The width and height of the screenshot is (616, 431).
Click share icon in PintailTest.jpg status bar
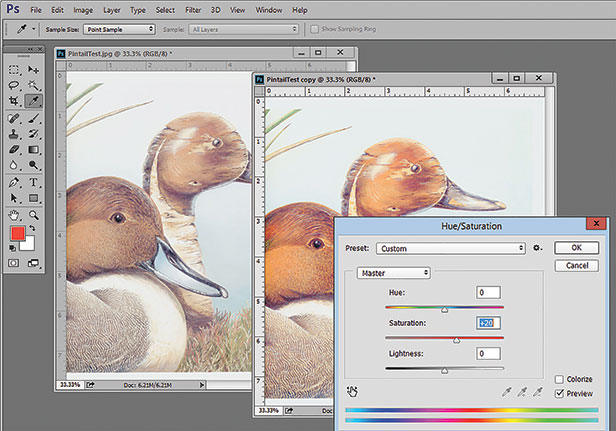pyautogui.click(x=90, y=385)
